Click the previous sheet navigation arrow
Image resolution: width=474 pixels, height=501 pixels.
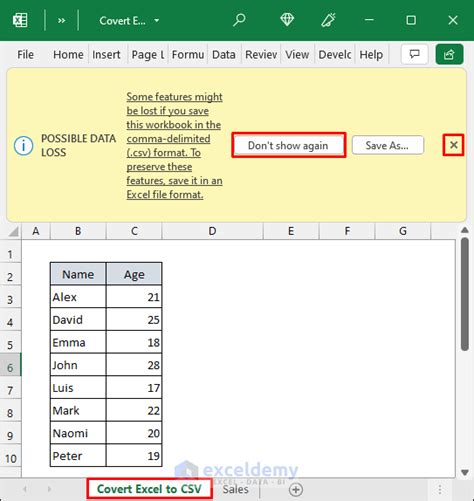(x=25, y=489)
